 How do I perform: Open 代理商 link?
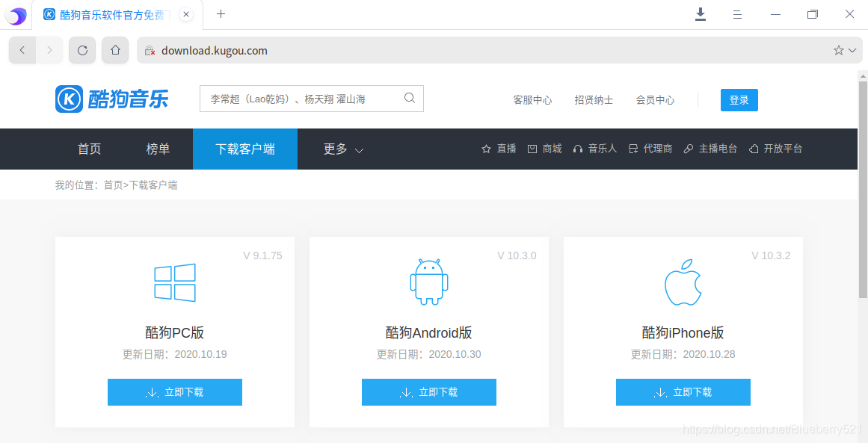tap(650, 149)
